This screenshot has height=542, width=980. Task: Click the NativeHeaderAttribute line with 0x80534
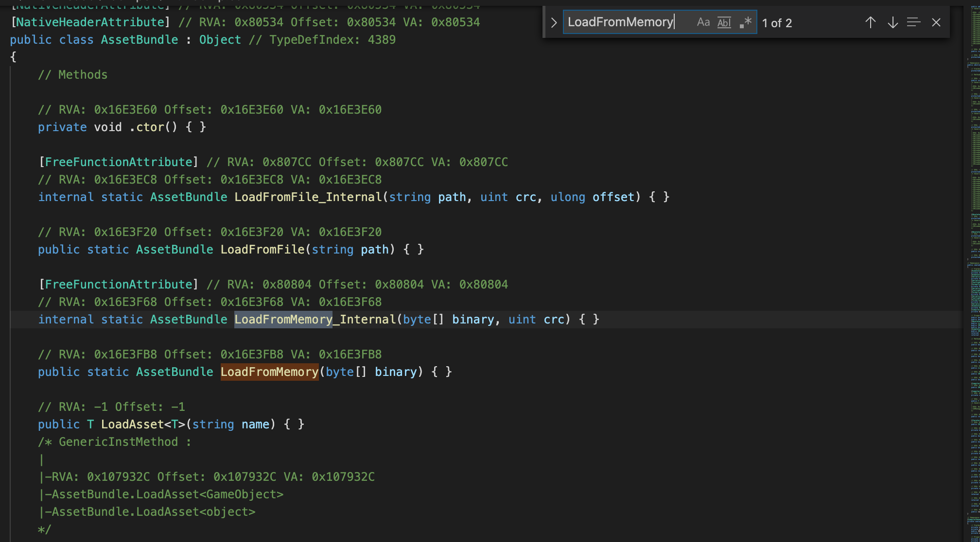(245, 22)
